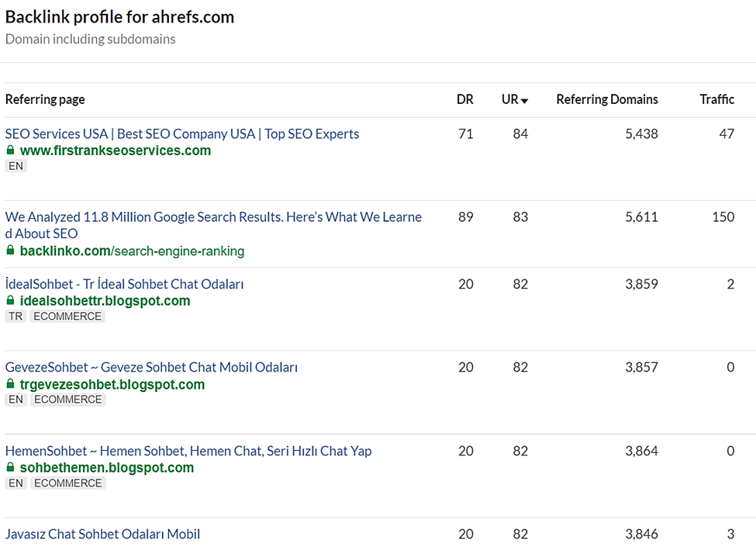
Task: Click lock icon beside backlinko.com URL
Action: pyautogui.click(x=10, y=251)
